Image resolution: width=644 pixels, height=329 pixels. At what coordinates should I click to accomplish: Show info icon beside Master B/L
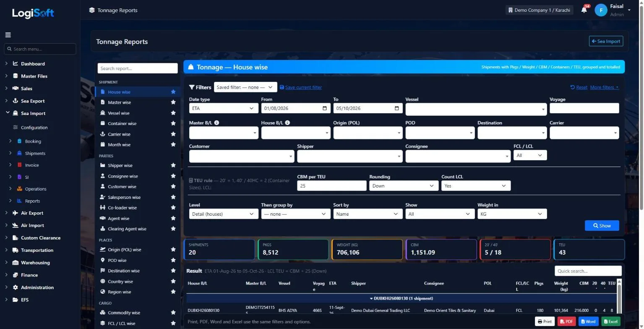click(216, 123)
